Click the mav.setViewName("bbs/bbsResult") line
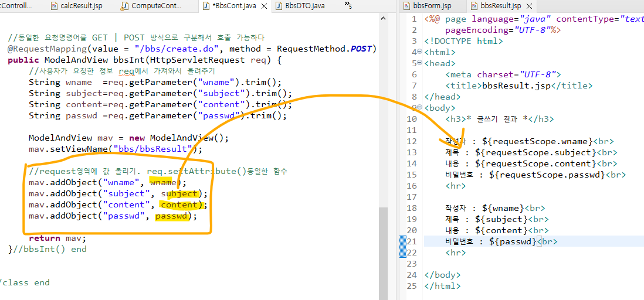 (x=116, y=149)
